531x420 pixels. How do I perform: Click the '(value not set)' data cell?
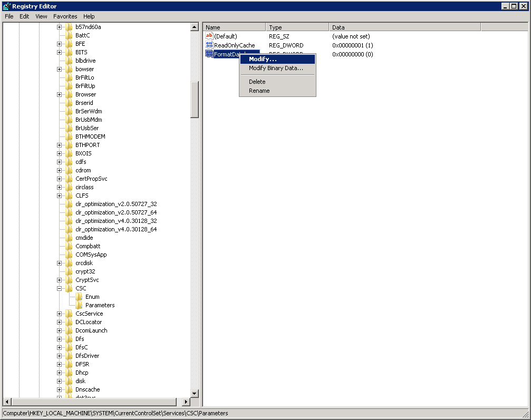coord(351,36)
